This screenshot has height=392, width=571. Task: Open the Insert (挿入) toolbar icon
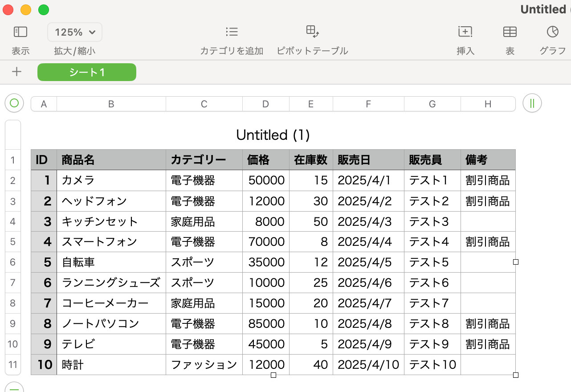tap(465, 32)
